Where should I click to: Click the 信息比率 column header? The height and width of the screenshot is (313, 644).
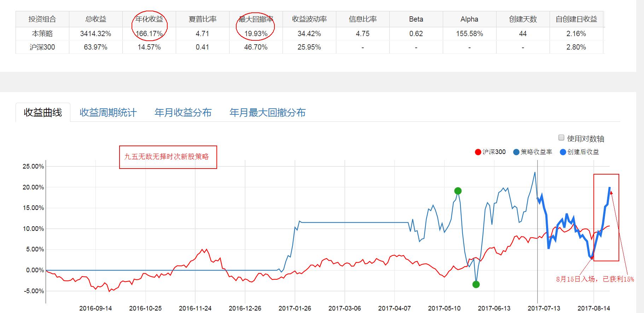click(362, 19)
